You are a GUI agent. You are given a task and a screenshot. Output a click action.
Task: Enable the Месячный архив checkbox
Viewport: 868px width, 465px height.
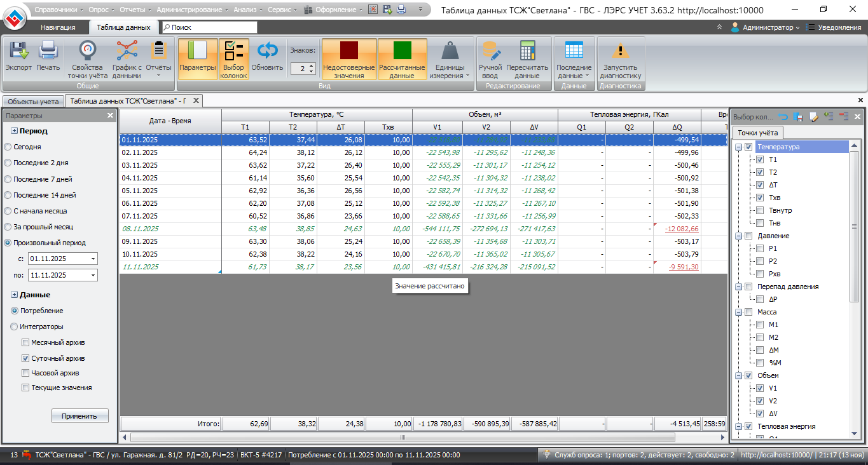coord(25,342)
